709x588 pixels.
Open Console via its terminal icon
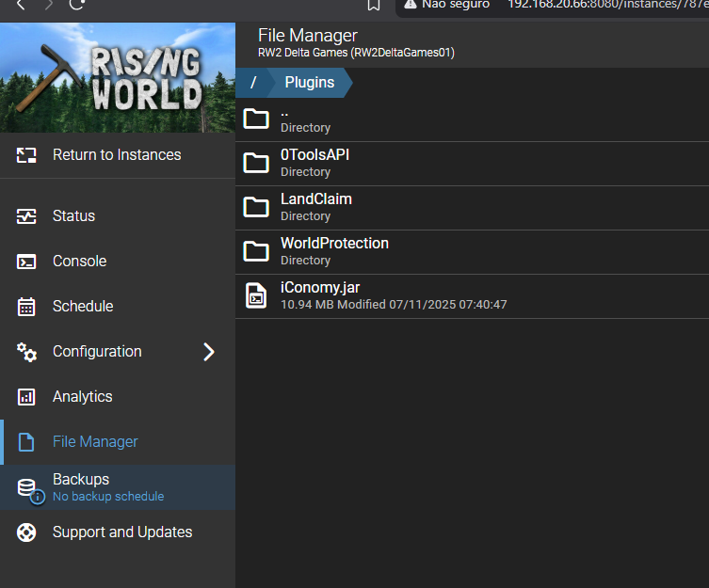(26, 262)
